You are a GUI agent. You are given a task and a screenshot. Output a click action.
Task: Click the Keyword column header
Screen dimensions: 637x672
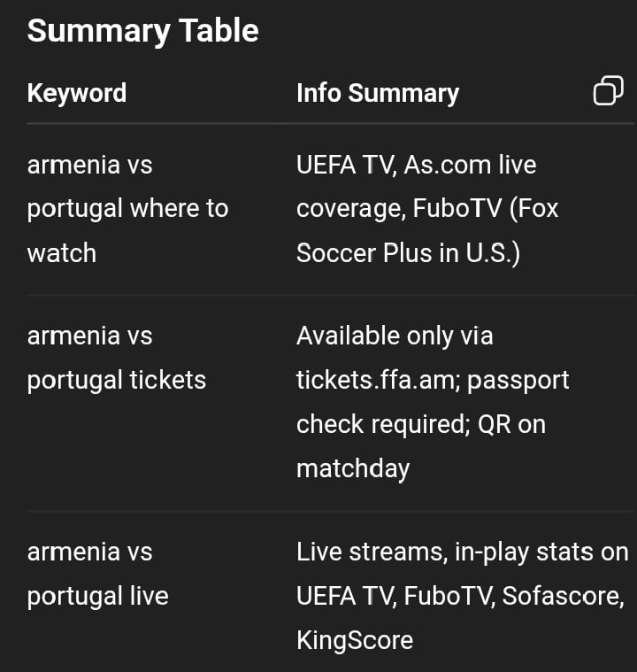coord(77,93)
